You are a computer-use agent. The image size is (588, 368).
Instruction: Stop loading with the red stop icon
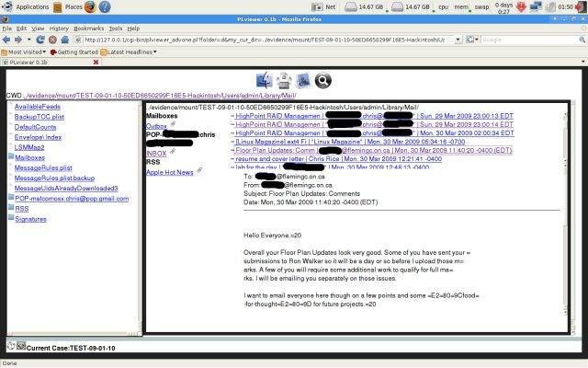point(52,40)
